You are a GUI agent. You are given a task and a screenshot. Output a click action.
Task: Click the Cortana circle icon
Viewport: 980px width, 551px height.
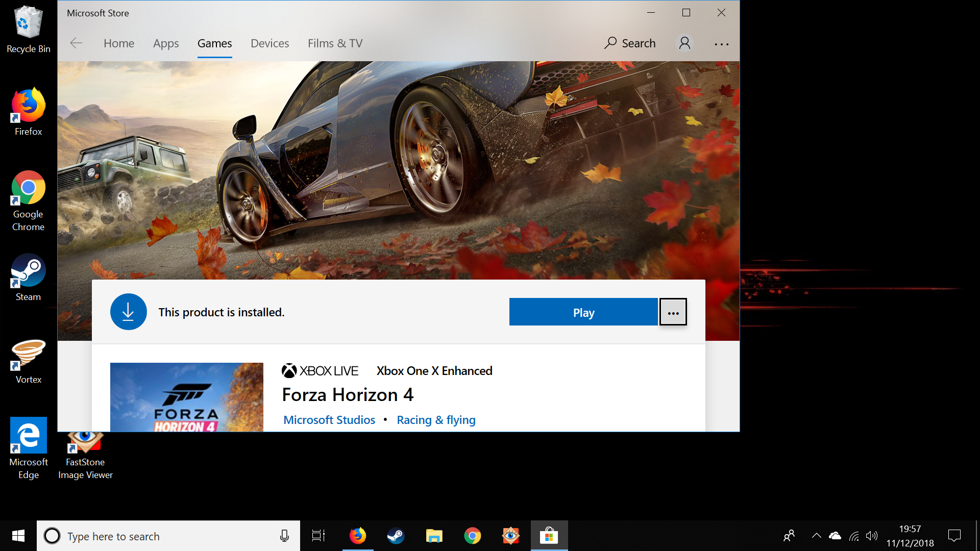point(52,536)
